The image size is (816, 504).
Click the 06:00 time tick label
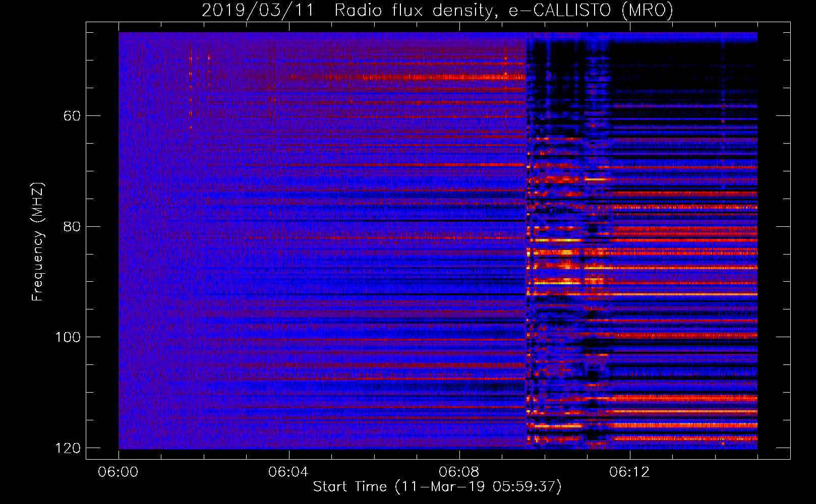click(x=118, y=472)
